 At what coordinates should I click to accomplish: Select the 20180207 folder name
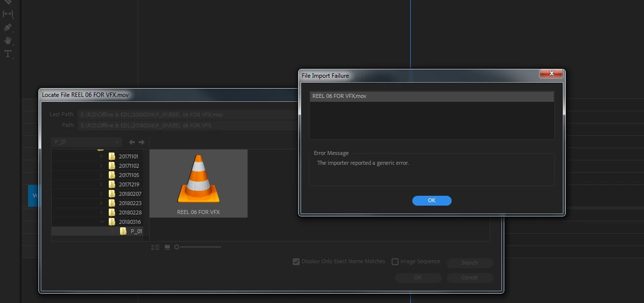(130, 194)
